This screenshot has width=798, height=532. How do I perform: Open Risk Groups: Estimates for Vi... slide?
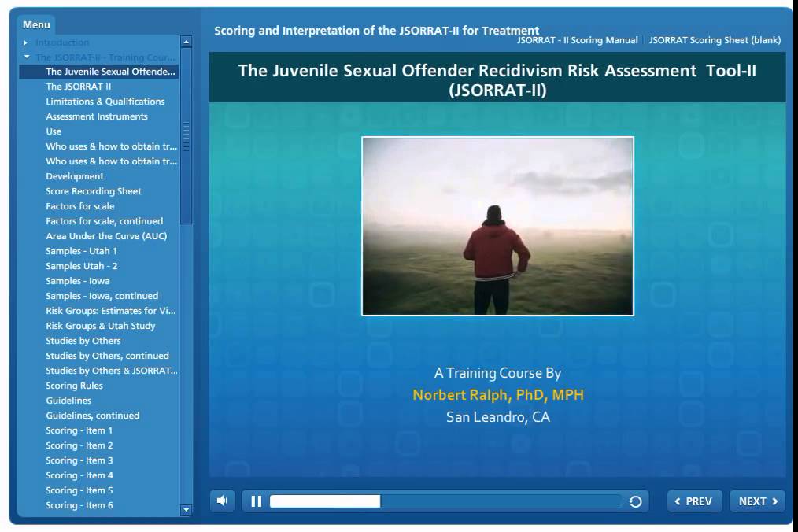click(110, 311)
